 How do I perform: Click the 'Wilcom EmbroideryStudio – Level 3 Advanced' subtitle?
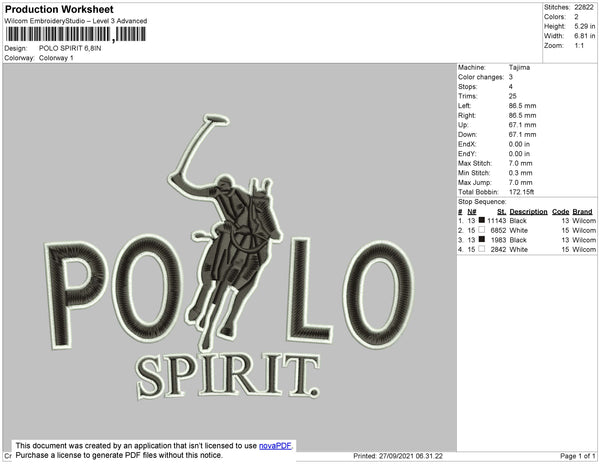[x=76, y=21]
